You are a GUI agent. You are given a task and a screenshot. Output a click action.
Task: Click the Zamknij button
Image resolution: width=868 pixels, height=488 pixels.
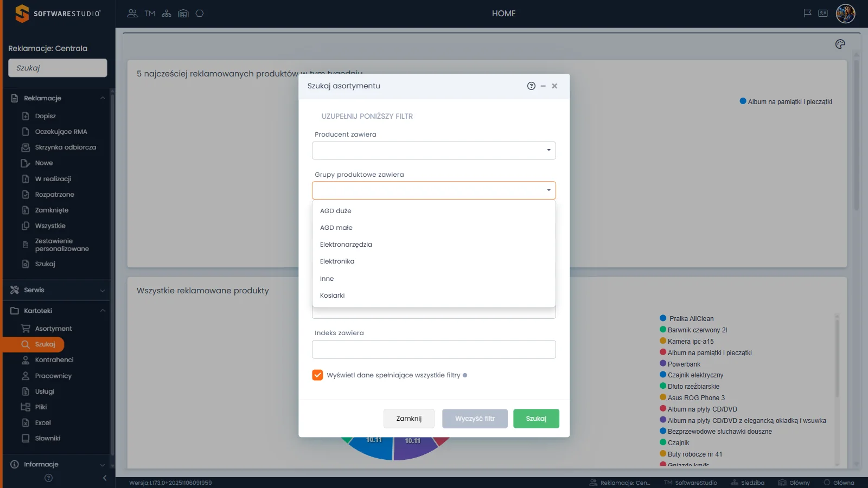pyautogui.click(x=409, y=419)
